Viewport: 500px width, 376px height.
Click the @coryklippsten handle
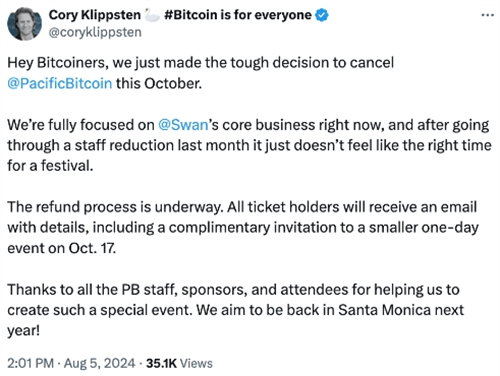point(95,32)
